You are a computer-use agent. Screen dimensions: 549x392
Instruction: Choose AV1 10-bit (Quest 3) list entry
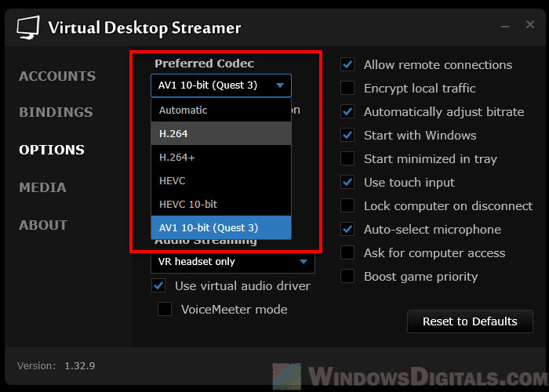(221, 228)
